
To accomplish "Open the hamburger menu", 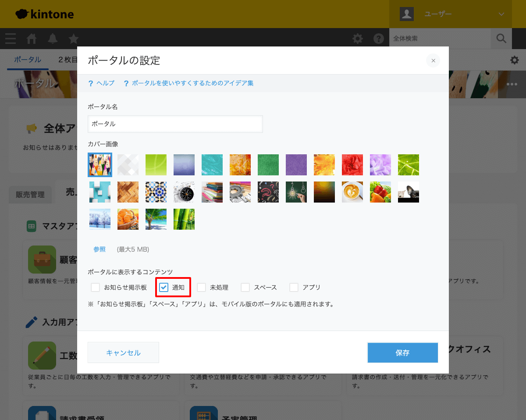I will [10, 39].
